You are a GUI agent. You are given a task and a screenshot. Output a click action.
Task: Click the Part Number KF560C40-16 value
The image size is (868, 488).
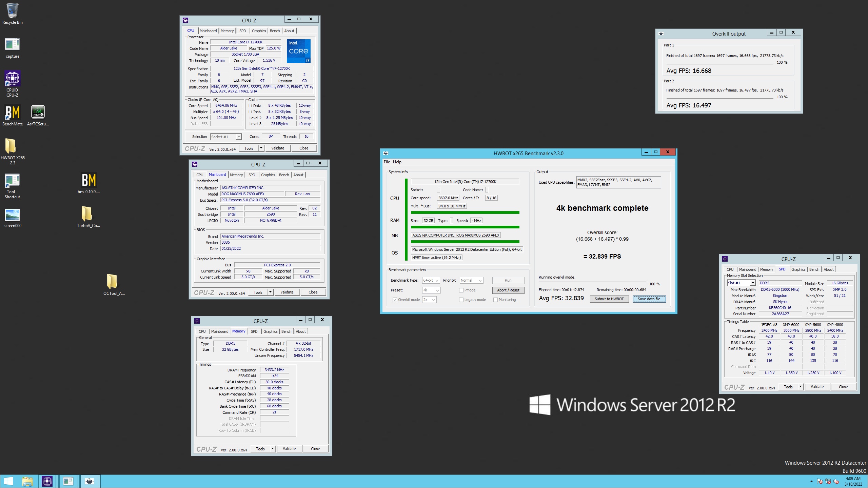pyautogui.click(x=780, y=308)
